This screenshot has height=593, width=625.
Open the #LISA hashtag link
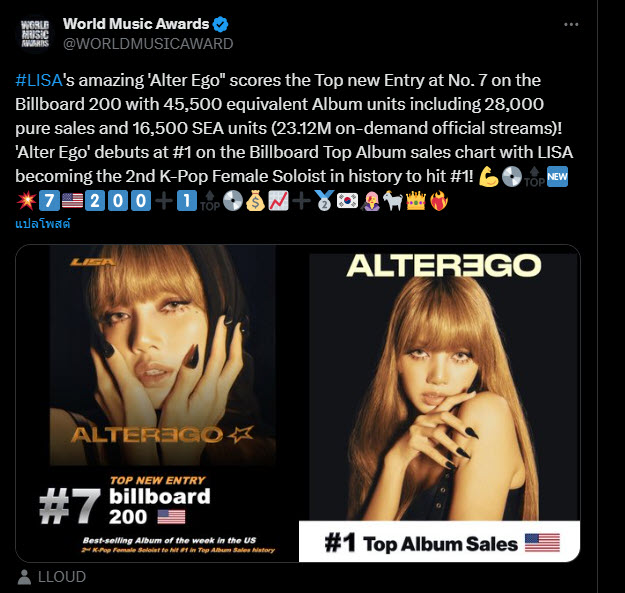(x=39, y=80)
